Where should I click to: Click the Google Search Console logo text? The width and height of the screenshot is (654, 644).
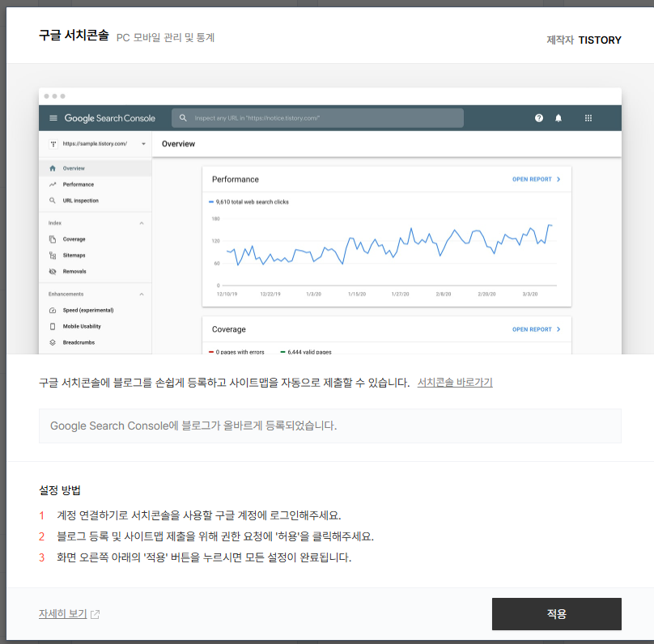110,118
